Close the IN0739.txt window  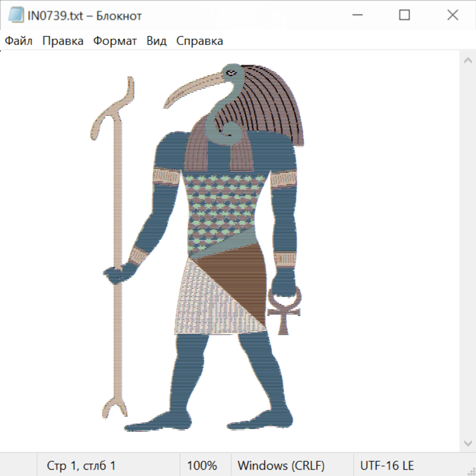pyautogui.click(x=453, y=15)
